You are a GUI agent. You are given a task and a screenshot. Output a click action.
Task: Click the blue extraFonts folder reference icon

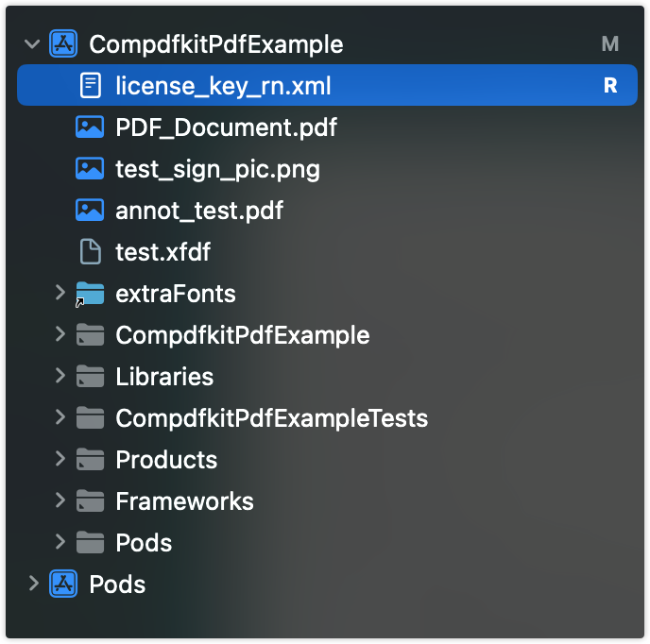90,294
